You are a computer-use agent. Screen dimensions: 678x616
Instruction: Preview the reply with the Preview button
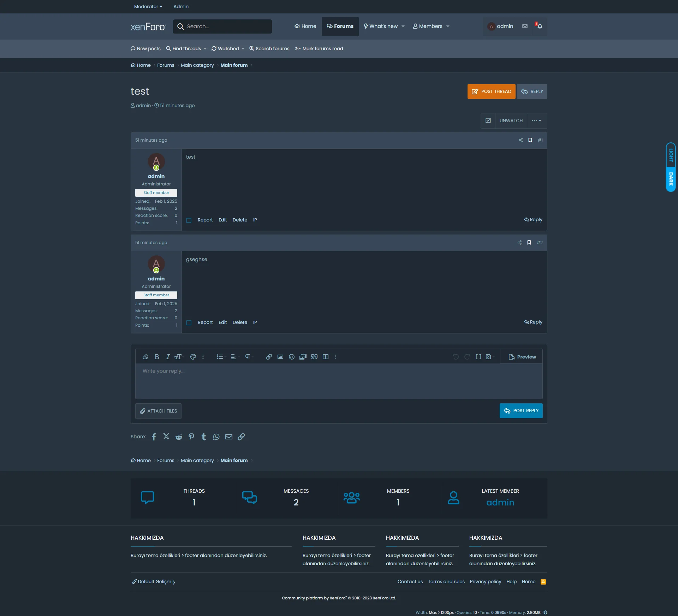pos(522,357)
